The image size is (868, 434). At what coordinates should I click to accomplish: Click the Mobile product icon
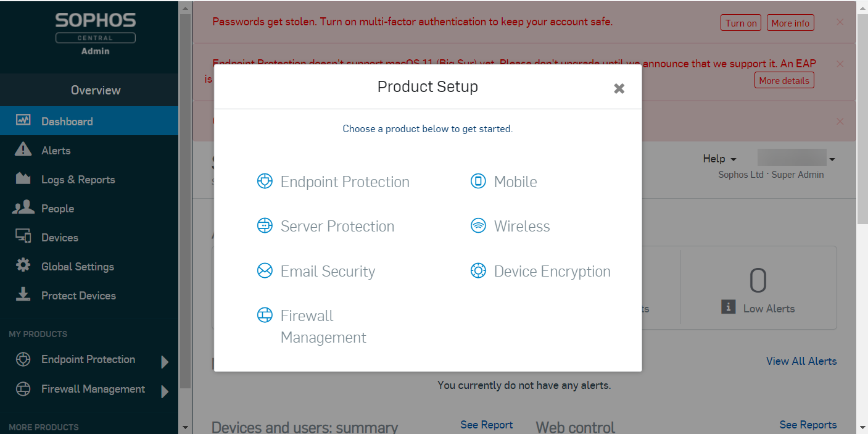tap(478, 182)
